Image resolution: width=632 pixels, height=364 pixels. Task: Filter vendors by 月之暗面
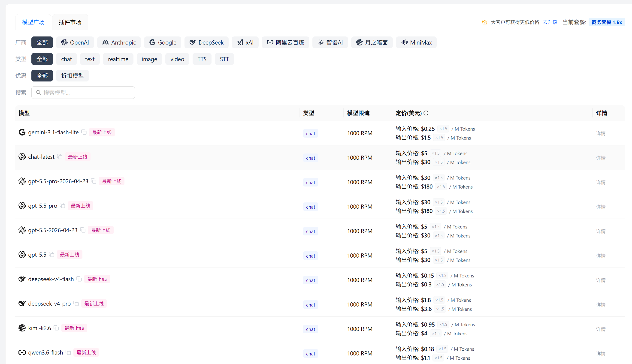click(x=372, y=42)
